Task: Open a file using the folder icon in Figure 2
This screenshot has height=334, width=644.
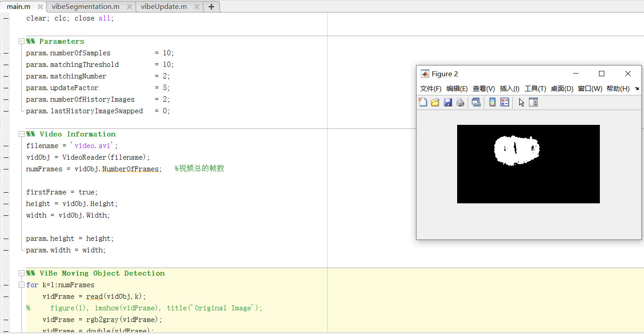Action: (435, 102)
